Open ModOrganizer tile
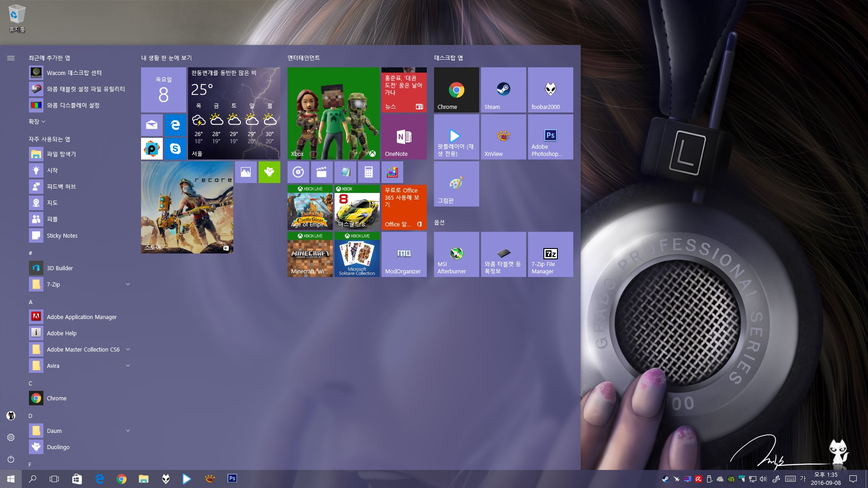The width and height of the screenshot is (868, 488). click(x=404, y=254)
